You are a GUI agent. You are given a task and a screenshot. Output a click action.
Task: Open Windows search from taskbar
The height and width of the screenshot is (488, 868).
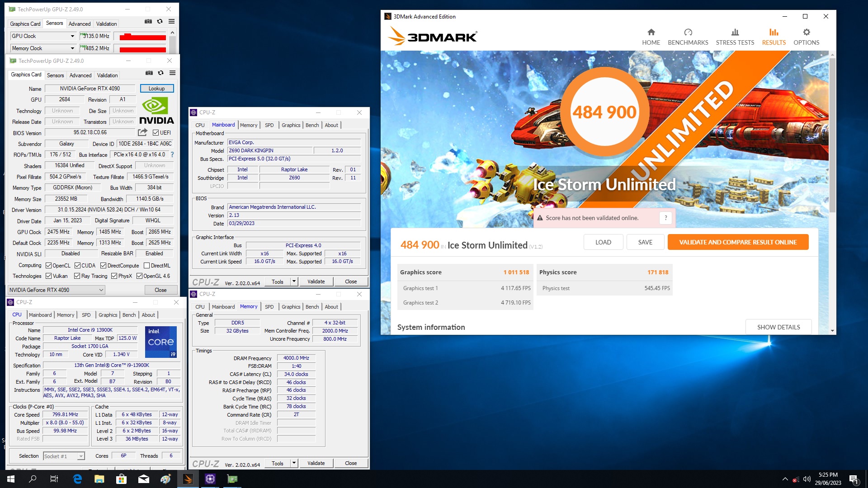pyautogui.click(x=33, y=479)
